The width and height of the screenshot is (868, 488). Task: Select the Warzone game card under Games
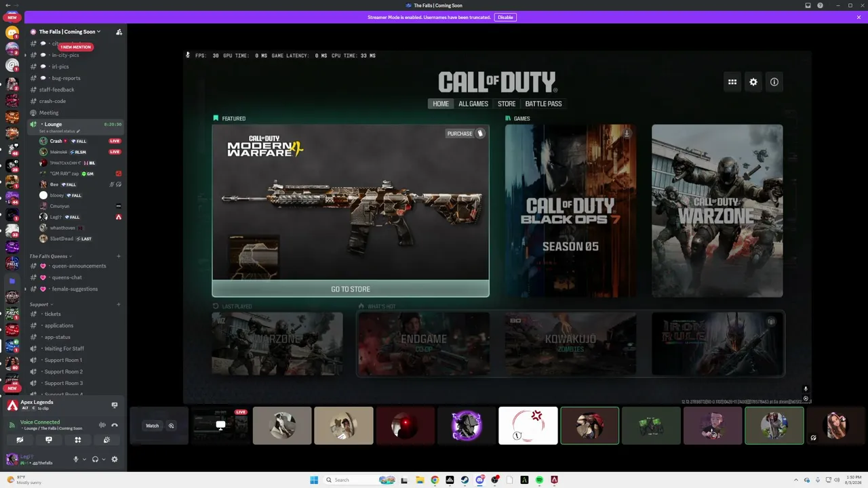point(717,211)
